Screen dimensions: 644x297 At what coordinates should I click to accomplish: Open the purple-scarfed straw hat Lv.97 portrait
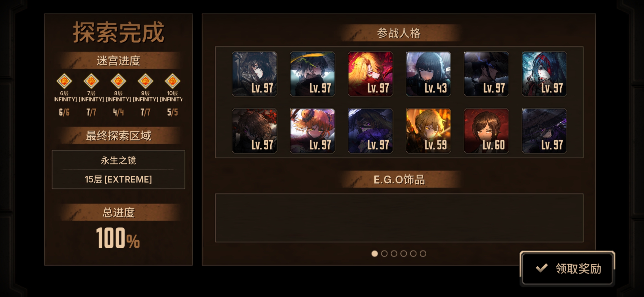pyautogui.click(x=370, y=131)
